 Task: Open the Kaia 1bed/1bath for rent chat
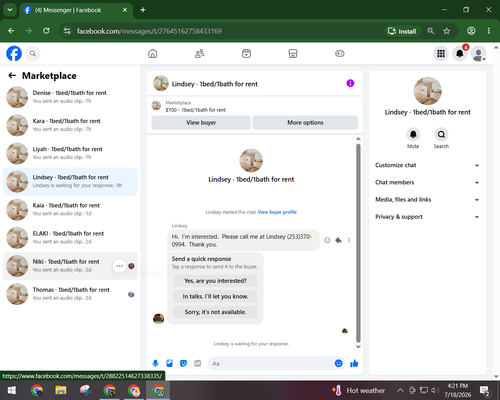click(70, 210)
